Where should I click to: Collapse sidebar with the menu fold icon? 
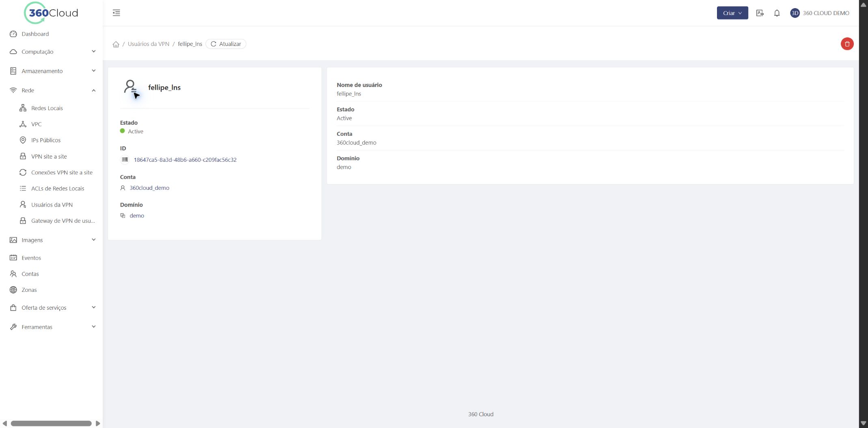tap(117, 13)
